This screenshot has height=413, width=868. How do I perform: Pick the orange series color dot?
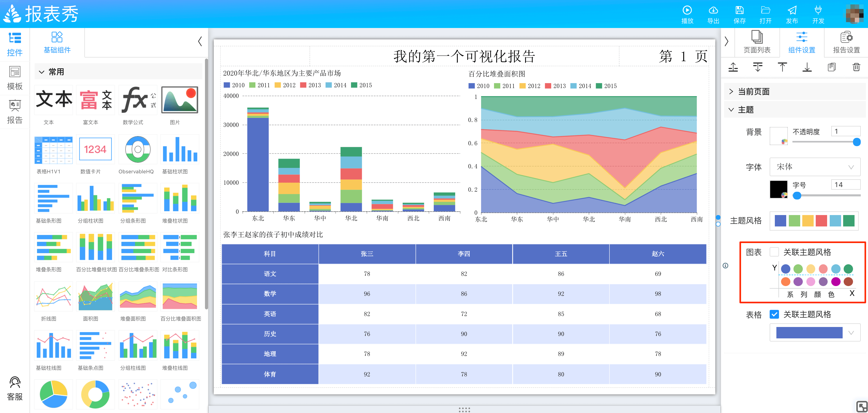pyautogui.click(x=785, y=281)
